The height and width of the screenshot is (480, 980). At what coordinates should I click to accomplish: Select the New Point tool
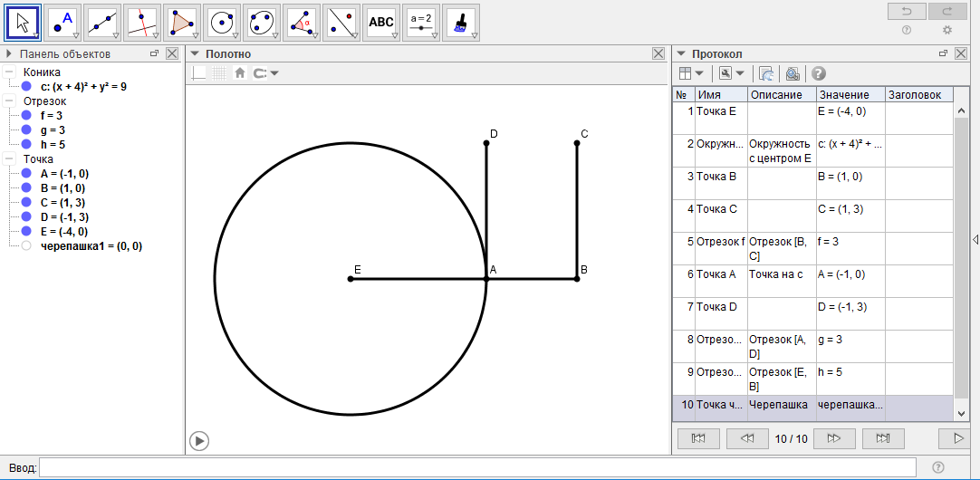point(62,22)
